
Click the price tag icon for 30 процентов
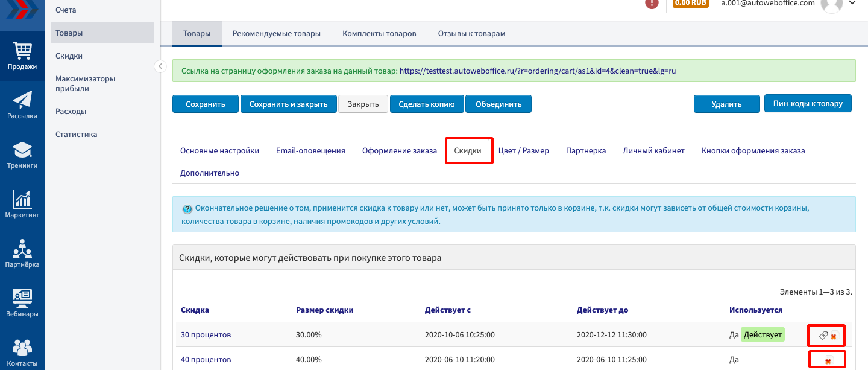823,336
